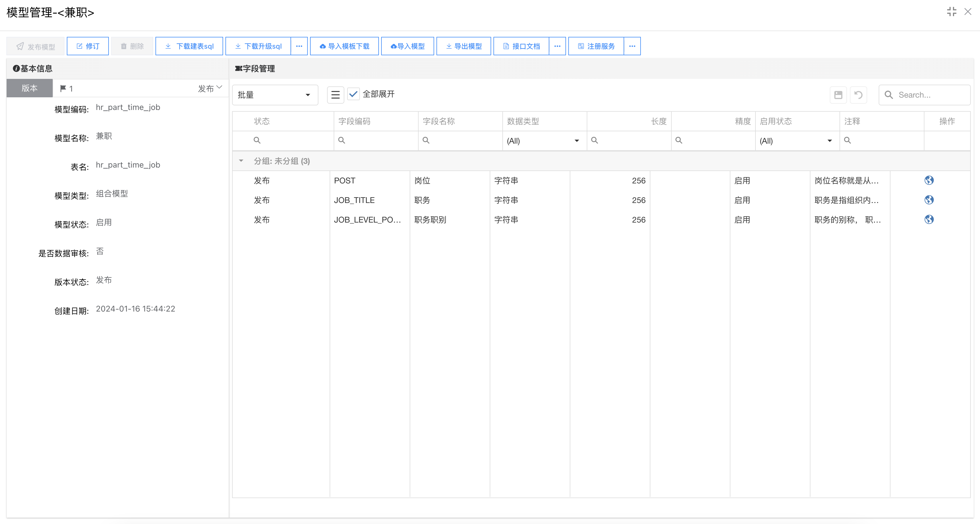Viewport: 980px width, 524px height.
Task: Close the 模型管理 dialog
Action: point(968,12)
